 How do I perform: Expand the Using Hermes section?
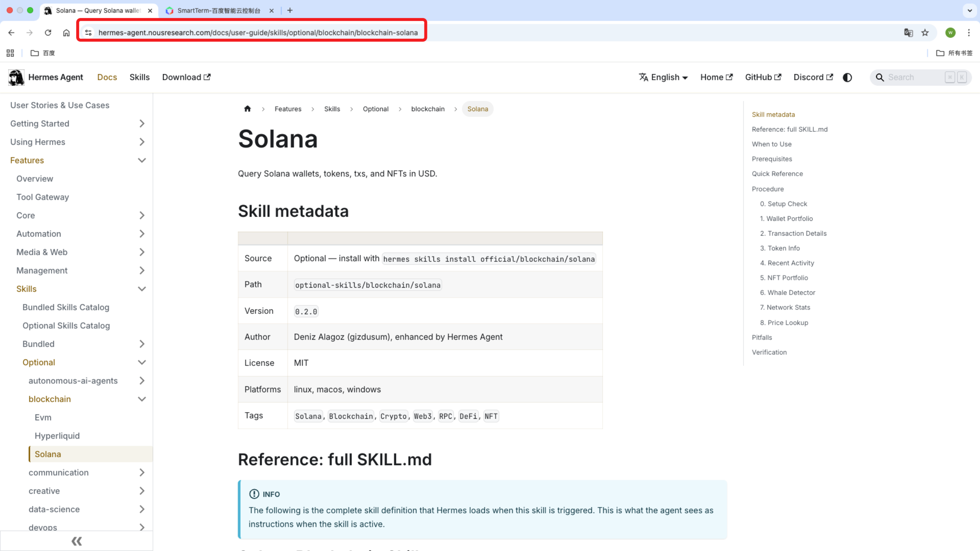click(x=142, y=142)
